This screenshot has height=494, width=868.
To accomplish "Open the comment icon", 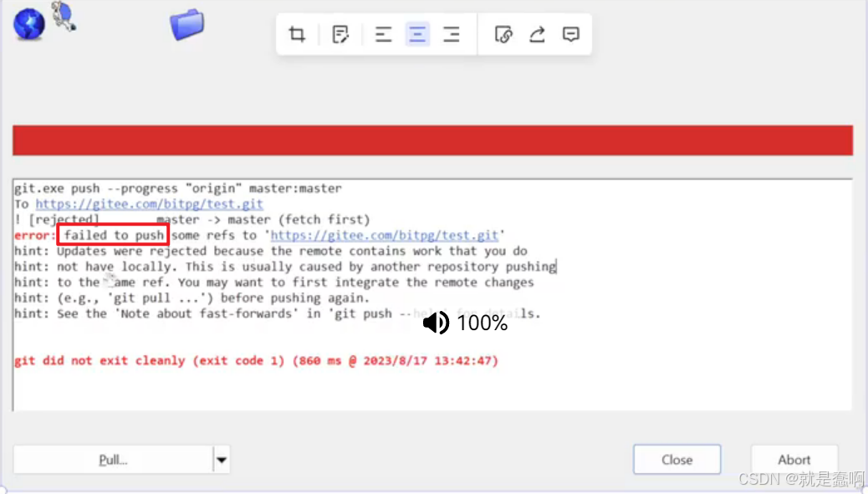I will 571,34.
